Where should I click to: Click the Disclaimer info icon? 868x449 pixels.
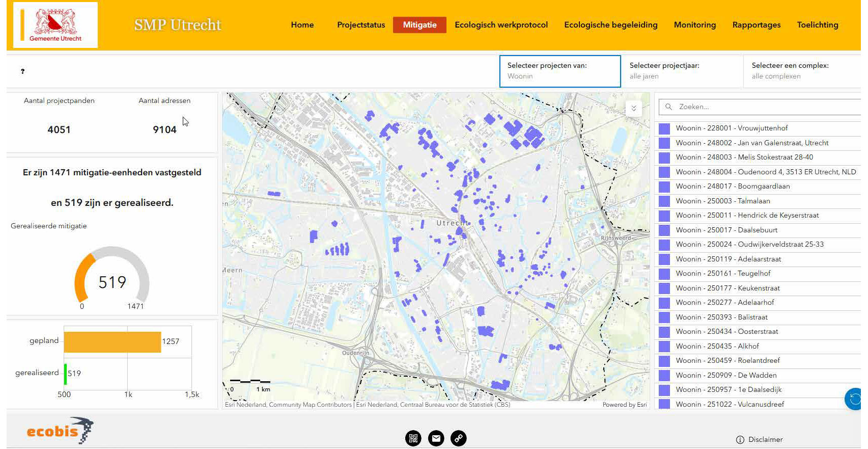[740, 440]
